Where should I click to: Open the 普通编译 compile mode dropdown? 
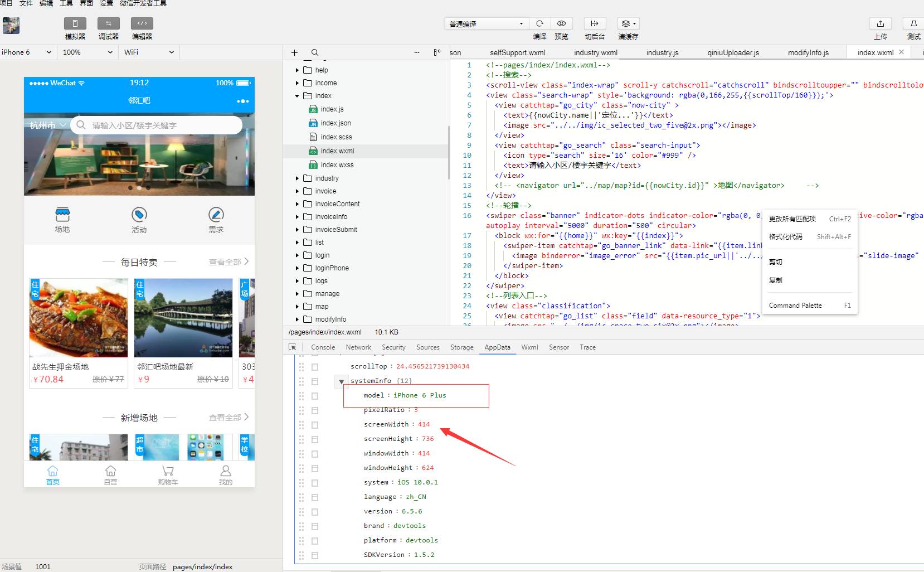[x=486, y=23]
